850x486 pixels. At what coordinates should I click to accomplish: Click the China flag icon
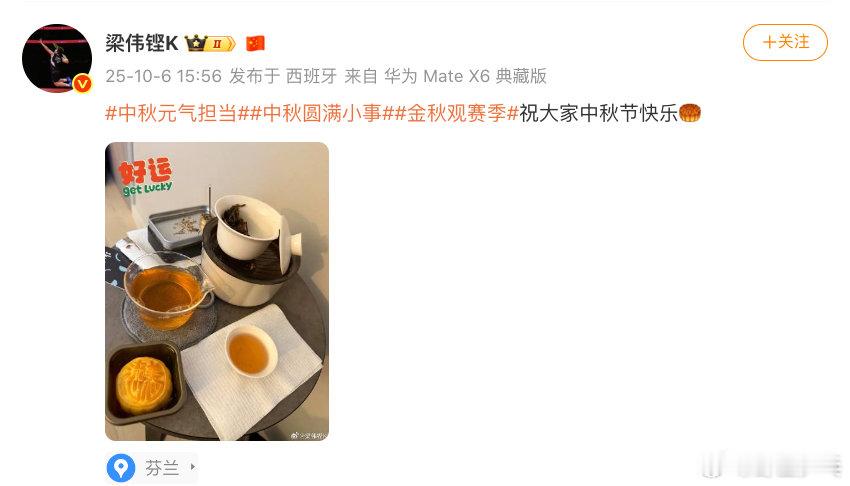(255, 43)
